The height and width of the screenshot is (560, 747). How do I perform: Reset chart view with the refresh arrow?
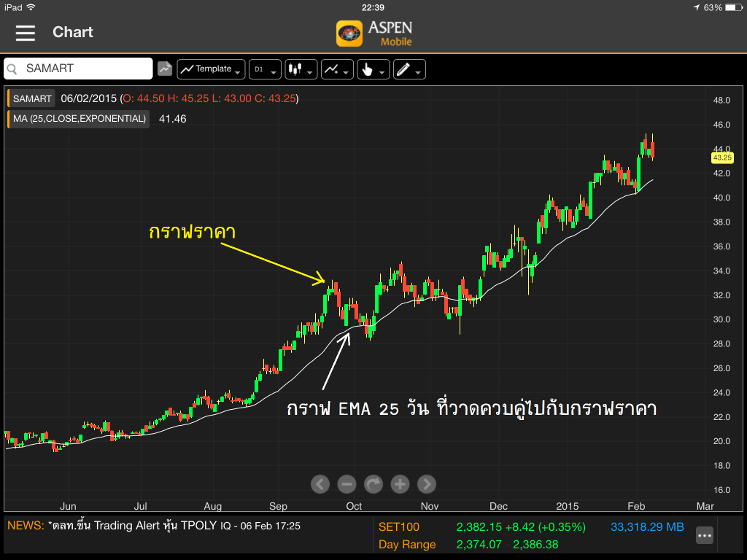click(x=373, y=483)
